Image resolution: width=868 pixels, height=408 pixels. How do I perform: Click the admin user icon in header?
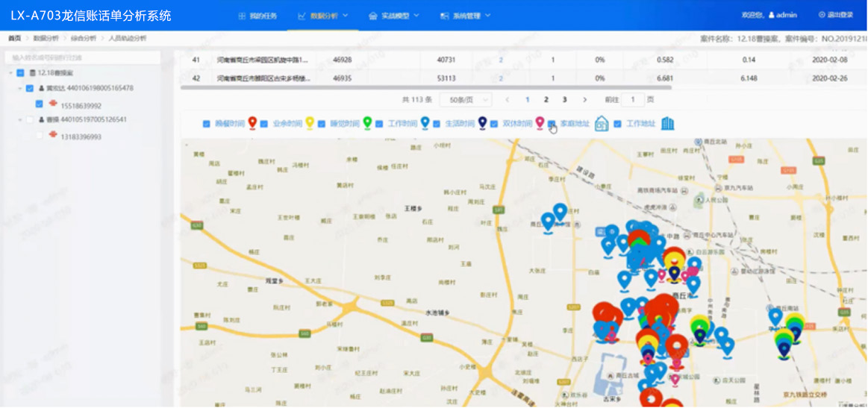tap(772, 15)
